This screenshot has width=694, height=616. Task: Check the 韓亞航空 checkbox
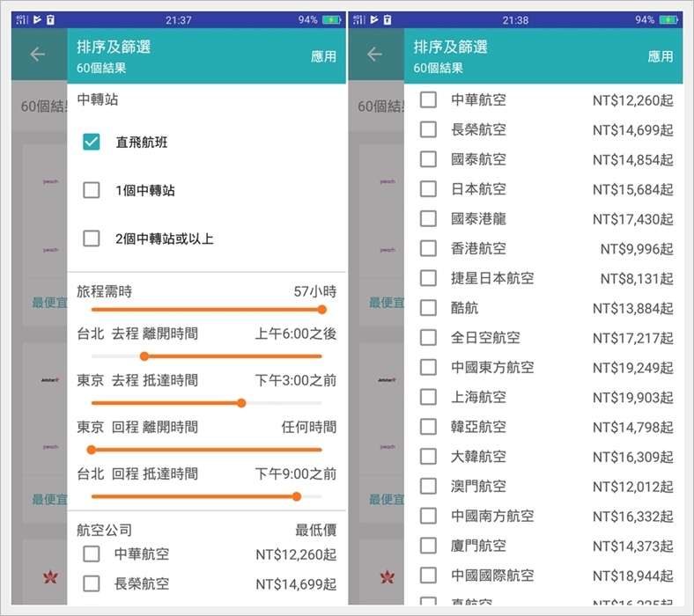coord(428,427)
